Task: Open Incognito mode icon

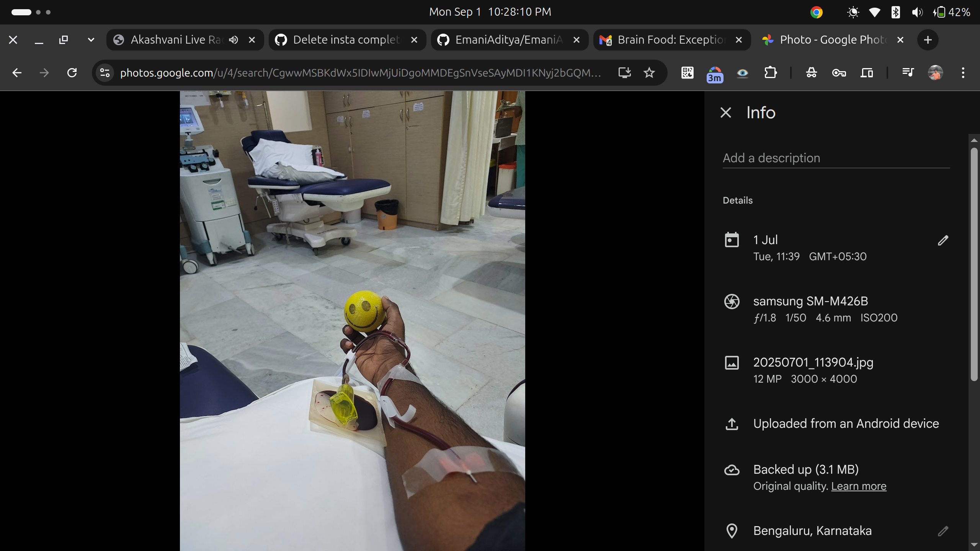Action: click(812, 73)
